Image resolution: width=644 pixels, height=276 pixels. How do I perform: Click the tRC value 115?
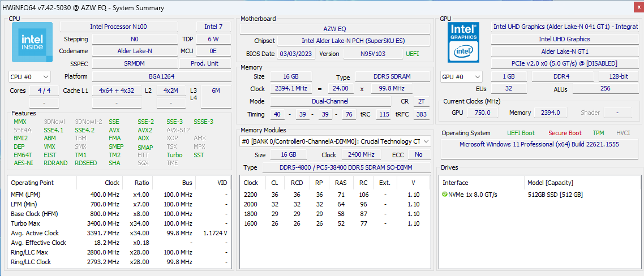click(384, 115)
